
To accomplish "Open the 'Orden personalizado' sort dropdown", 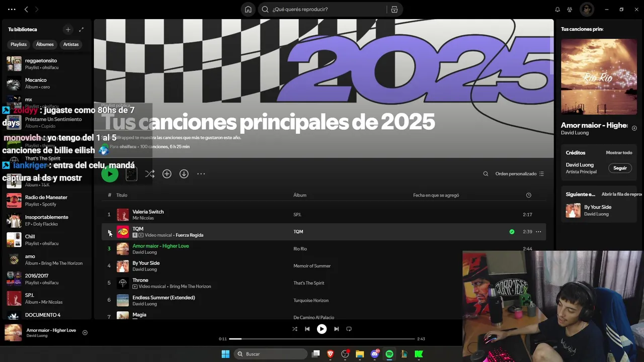I will coord(520,173).
